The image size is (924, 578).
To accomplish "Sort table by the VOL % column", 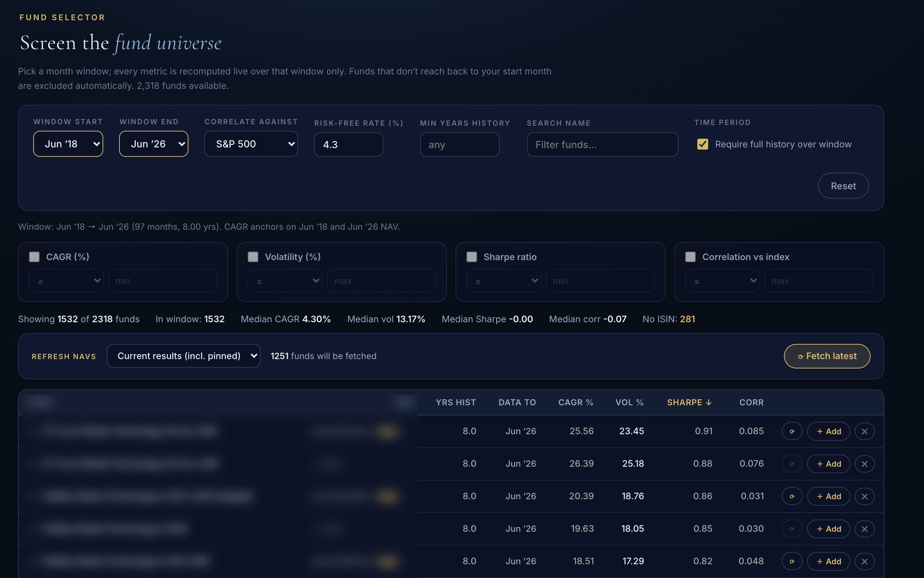I will [x=629, y=402].
